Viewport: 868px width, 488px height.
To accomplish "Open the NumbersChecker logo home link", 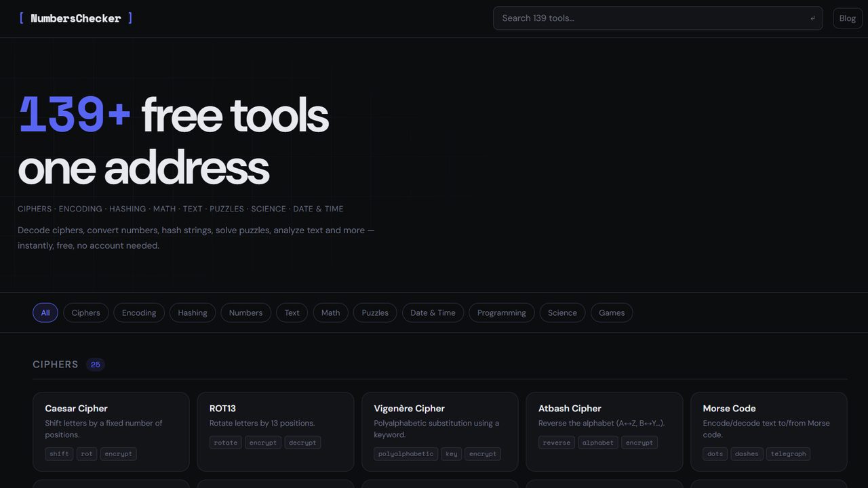I will click(x=75, y=18).
